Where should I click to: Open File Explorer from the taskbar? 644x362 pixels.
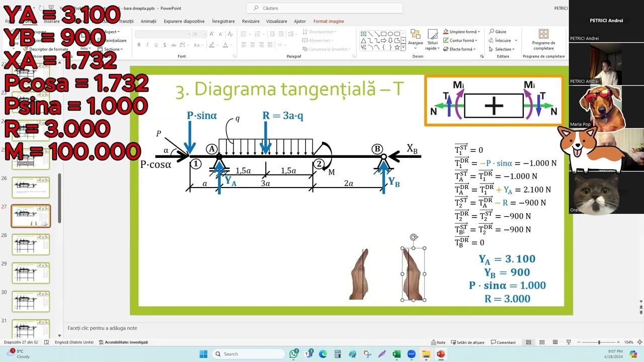pos(426,354)
